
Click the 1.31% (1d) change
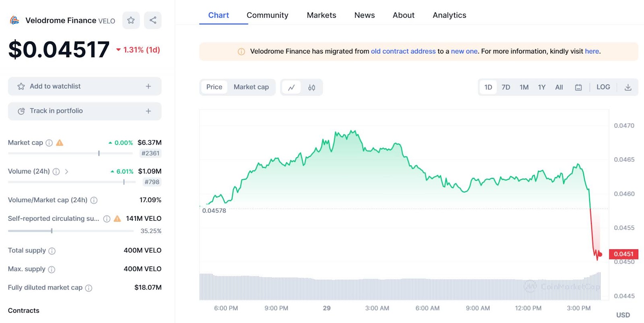pyautogui.click(x=138, y=50)
